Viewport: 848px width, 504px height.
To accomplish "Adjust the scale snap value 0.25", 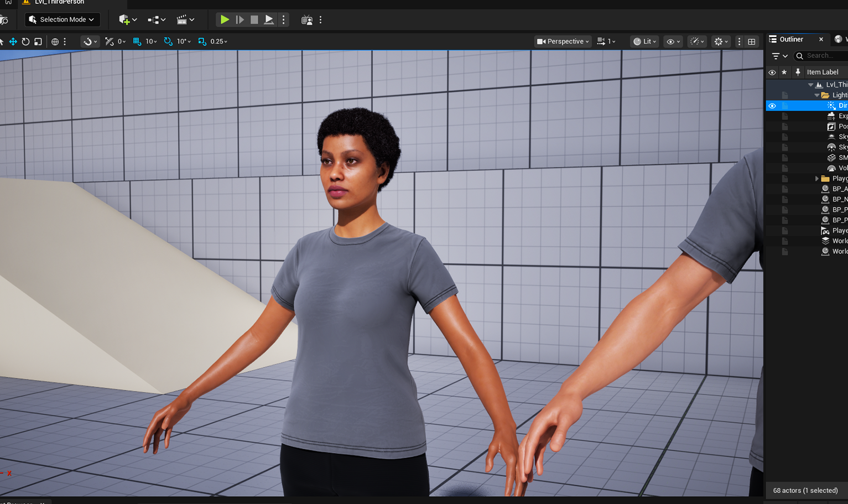I will [217, 41].
